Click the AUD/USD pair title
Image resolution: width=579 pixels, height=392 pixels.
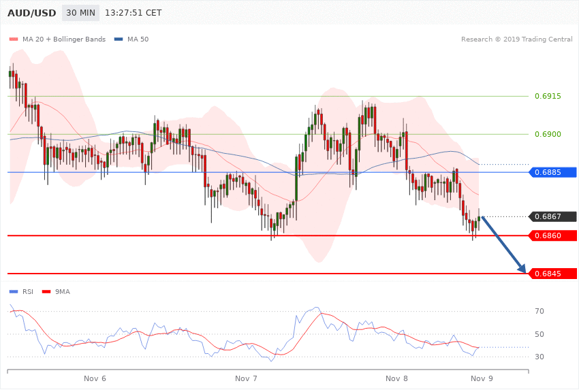tap(32, 13)
